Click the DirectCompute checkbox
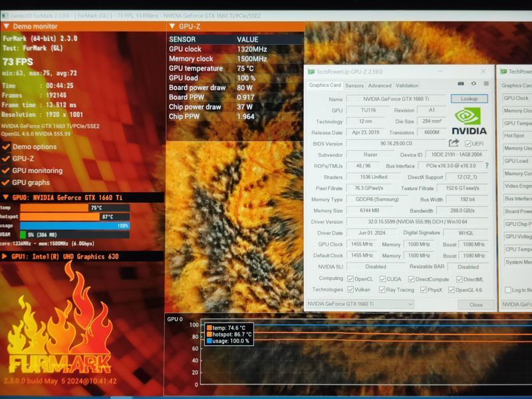 pos(411,279)
